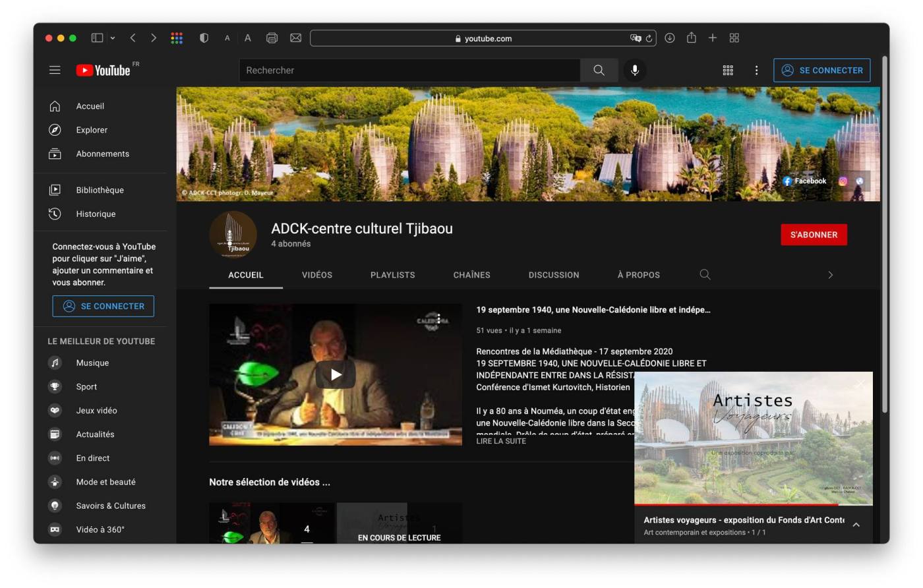The width and height of the screenshot is (923, 588).
Task: Expand the miniplayer playlist chevron
Action: [x=856, y=525]
